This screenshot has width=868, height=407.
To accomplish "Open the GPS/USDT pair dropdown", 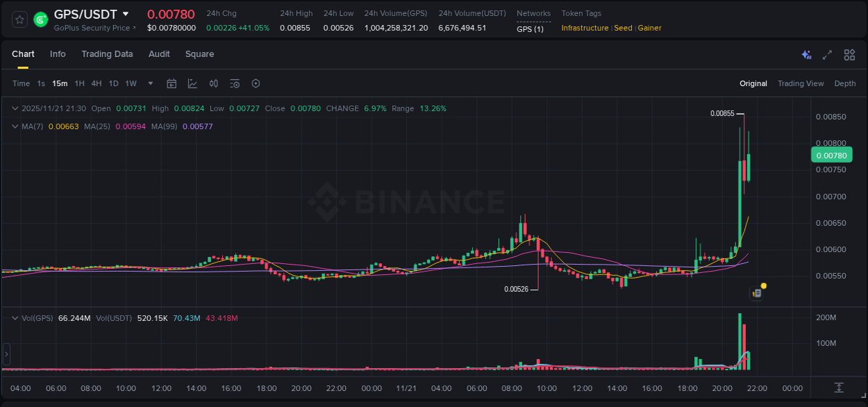I will 126,13.
